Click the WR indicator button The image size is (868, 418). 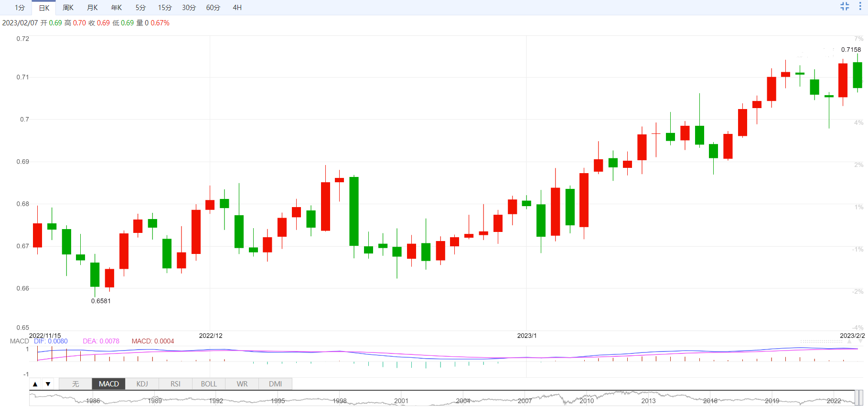pos(242,384)
